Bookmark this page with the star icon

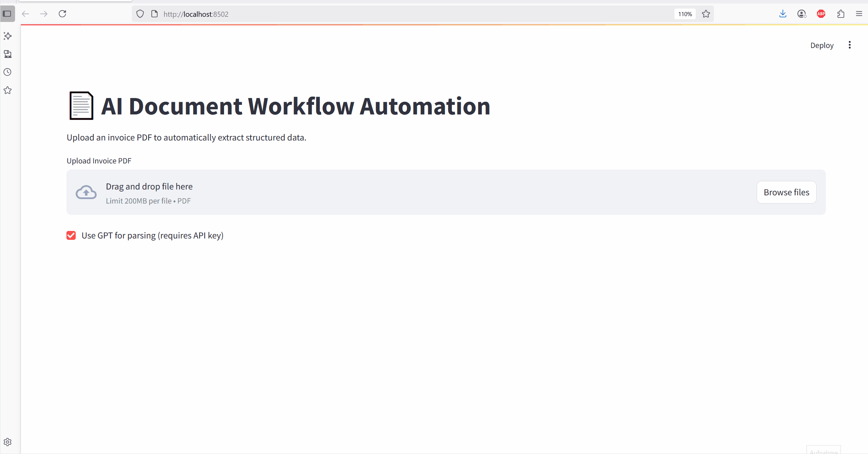coord(706,14)
